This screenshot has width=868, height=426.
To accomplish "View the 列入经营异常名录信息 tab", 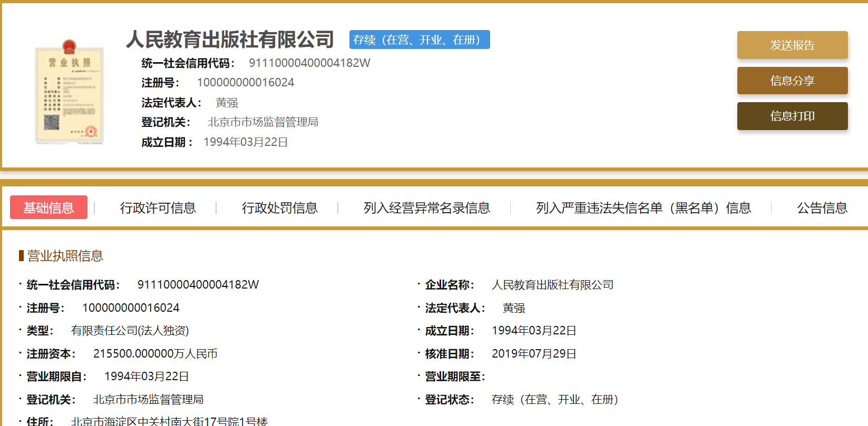I will (426, 208).
